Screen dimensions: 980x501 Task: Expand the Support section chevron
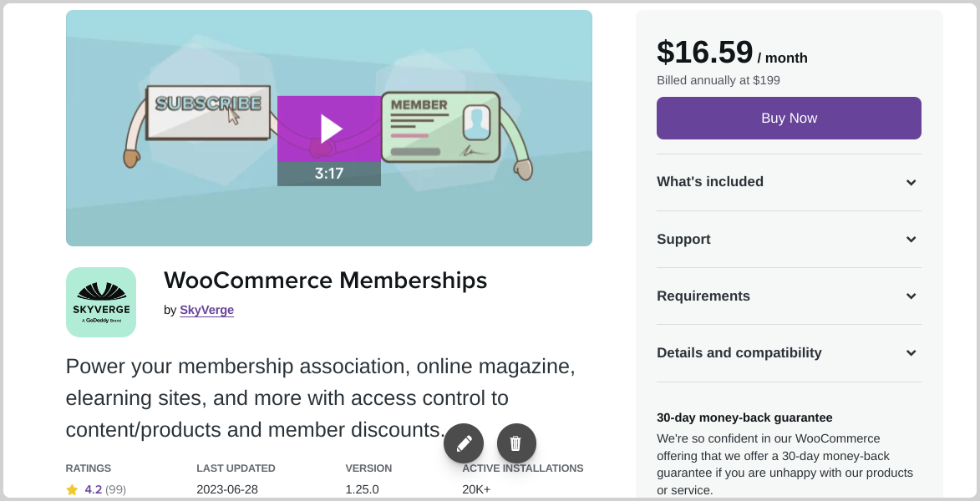pos(911,240)
